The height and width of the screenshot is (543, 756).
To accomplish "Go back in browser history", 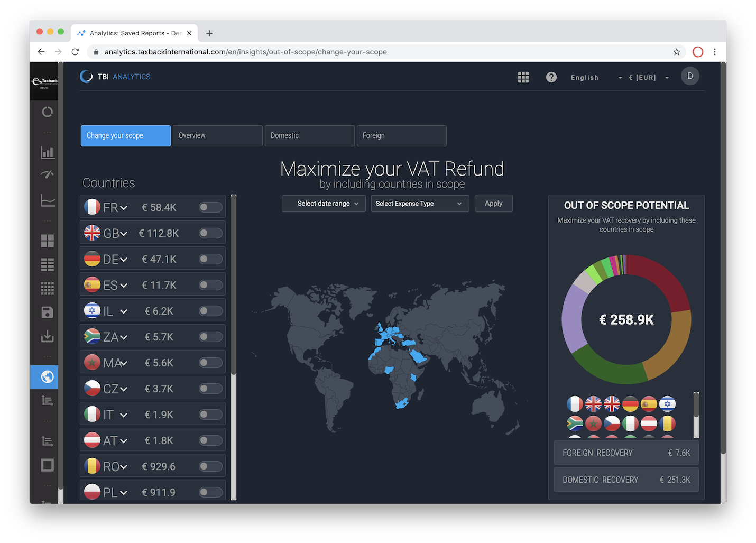I will (x=41, y=52).
